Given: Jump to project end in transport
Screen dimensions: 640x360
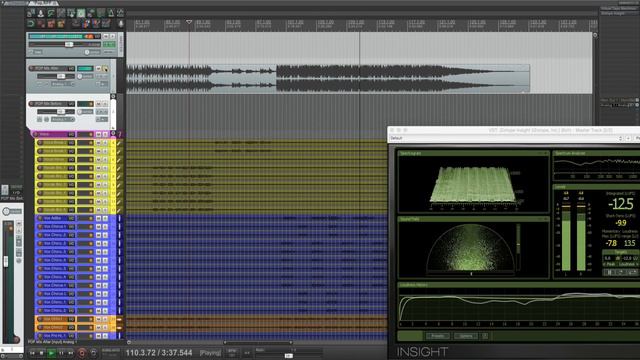Looking at the screenshot, I should [71, 353].
